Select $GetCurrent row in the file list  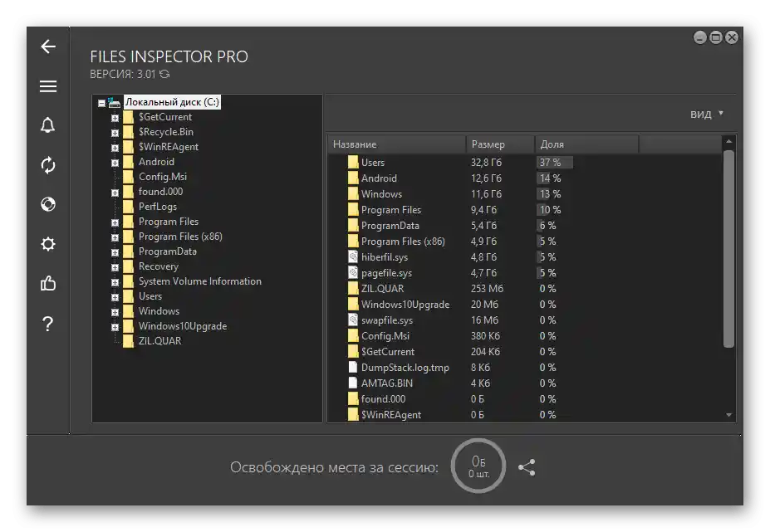526,351
